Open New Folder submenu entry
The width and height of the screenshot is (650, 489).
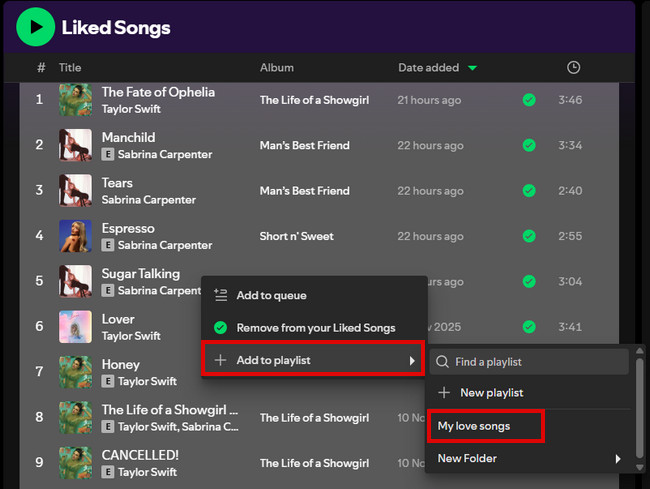point(530,458)
